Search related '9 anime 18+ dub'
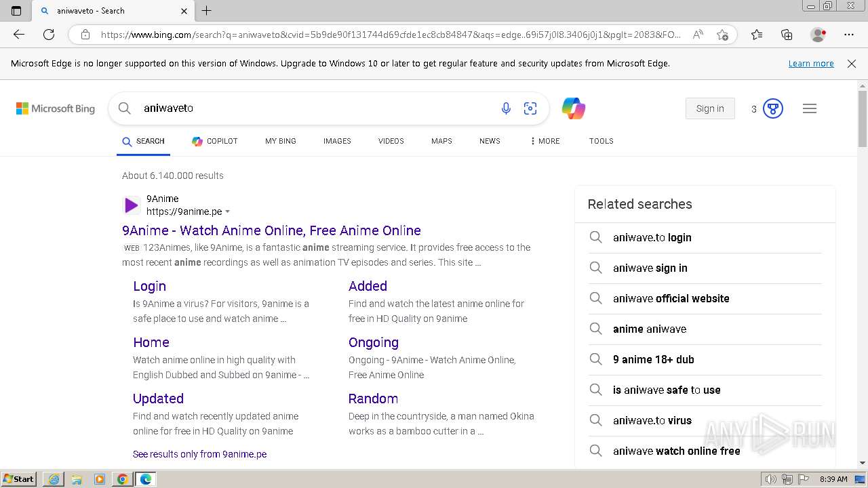868x488 pixels. (705, 360)
